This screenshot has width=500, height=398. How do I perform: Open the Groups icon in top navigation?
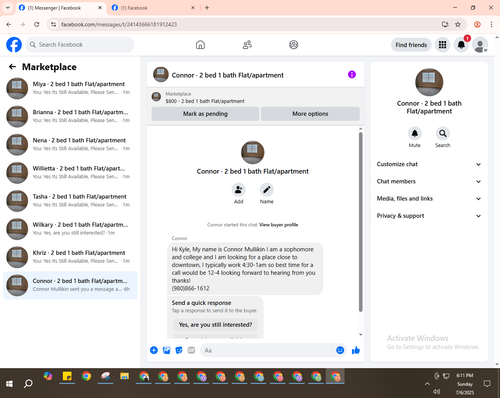point(294,45)
